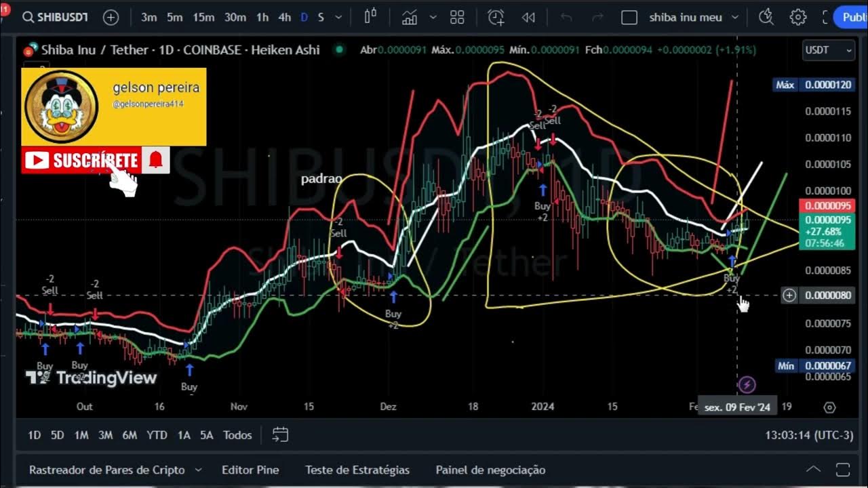Create an alert with the clock icon
The width and height of the screenshot is (868, 488).
[x=496, y=17]
